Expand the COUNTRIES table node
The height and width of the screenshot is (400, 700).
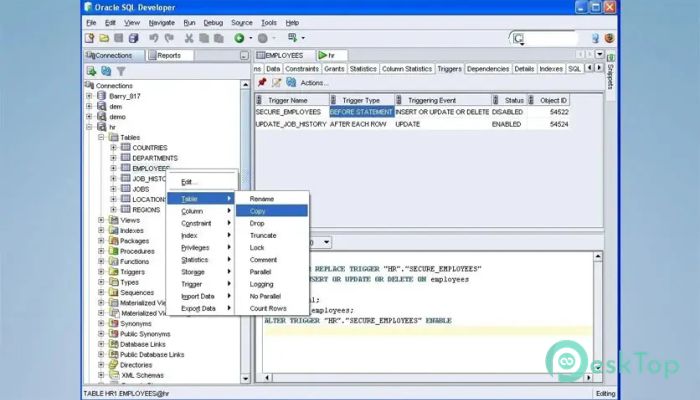tap(113, 147)
